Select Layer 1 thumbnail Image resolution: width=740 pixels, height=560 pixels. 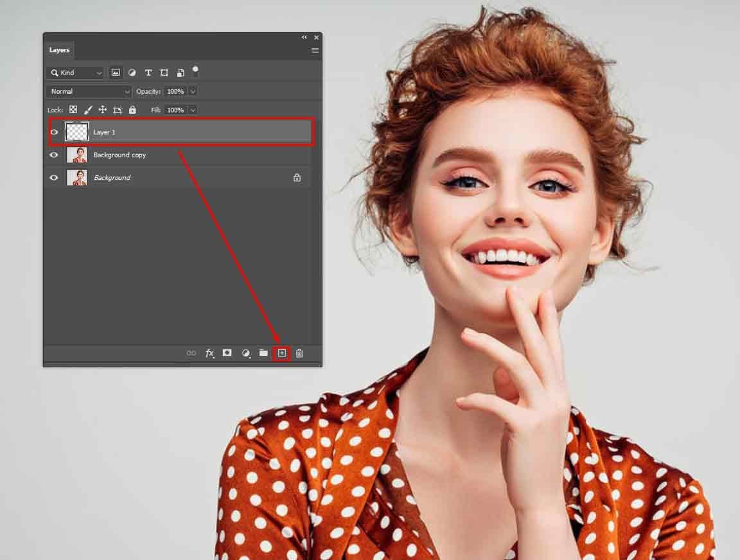pos(76,132)
